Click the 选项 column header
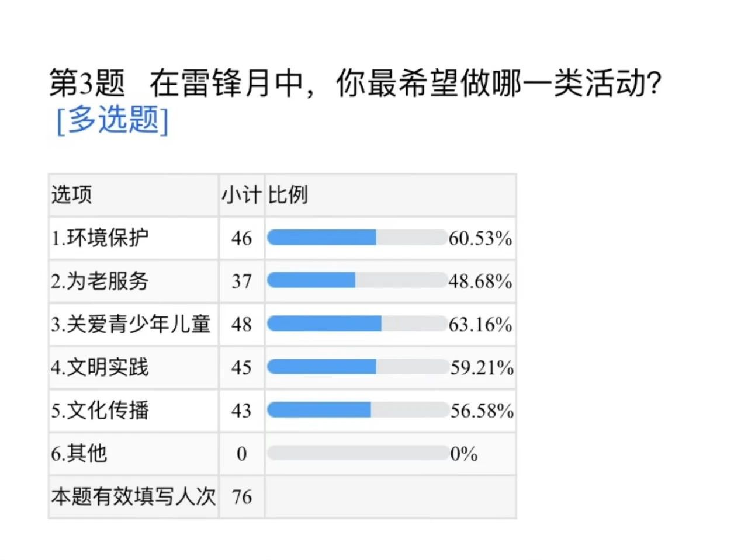Viewport: 748px width, 560px height. (x=71, y=195)
